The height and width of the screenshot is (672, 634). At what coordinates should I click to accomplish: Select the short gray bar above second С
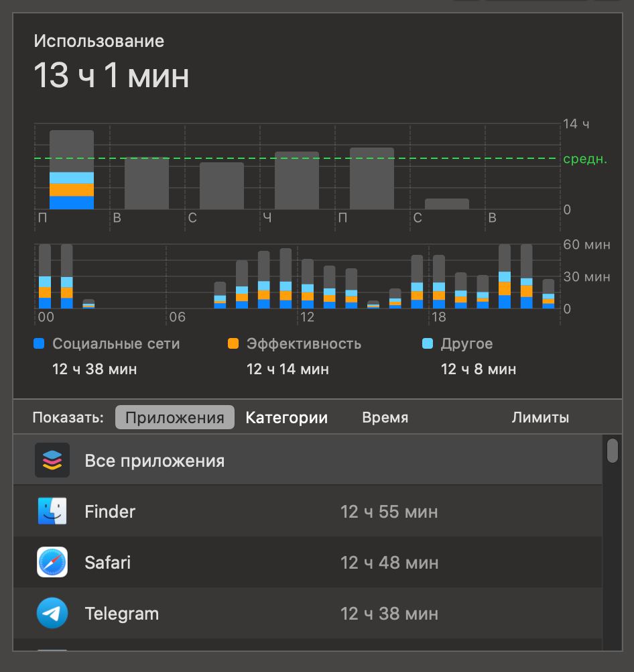(447, 204)
